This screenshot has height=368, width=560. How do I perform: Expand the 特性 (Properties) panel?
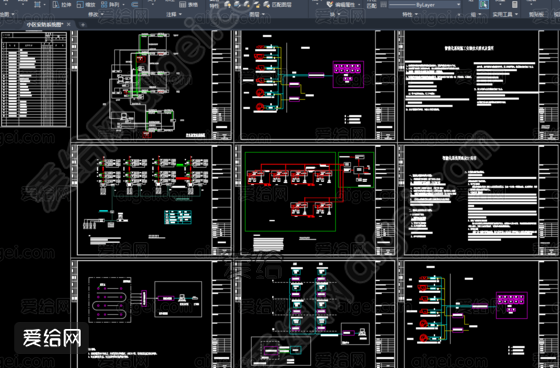point(410,14)
